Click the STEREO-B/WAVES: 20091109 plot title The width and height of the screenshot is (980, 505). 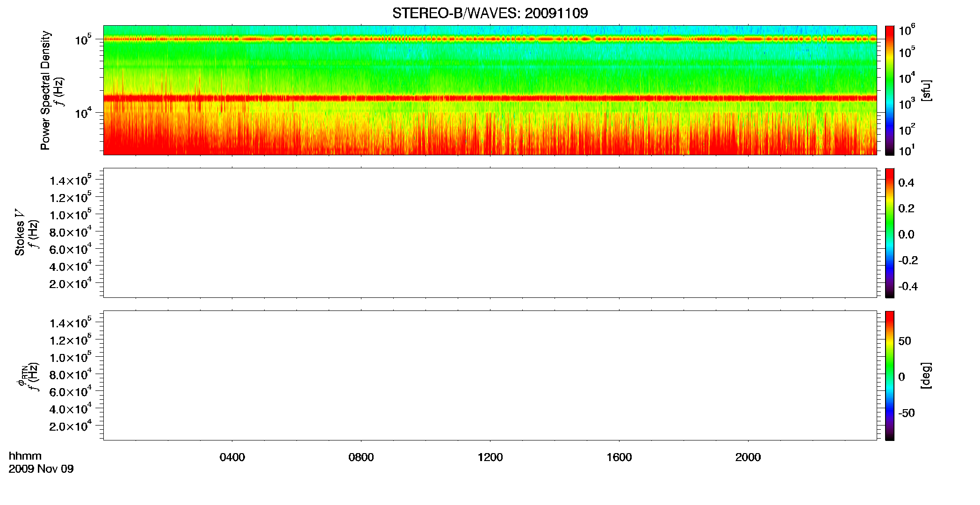tap(490, 13)
